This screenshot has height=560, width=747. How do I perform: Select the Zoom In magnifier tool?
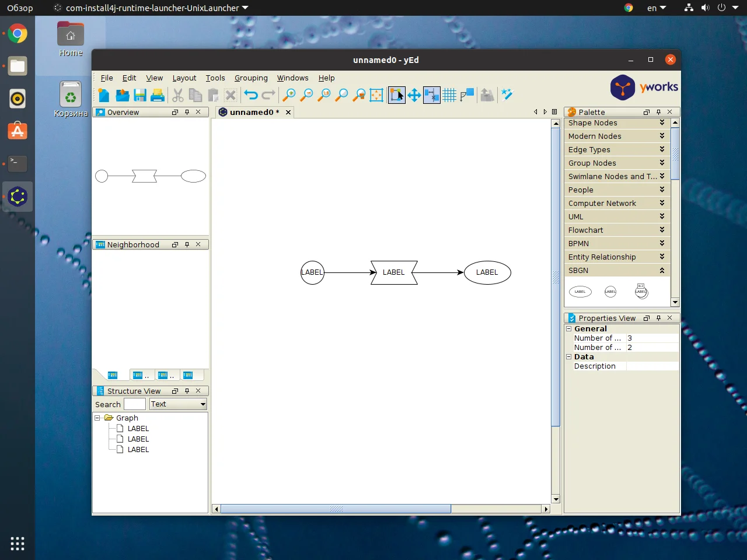pos(289,94)
